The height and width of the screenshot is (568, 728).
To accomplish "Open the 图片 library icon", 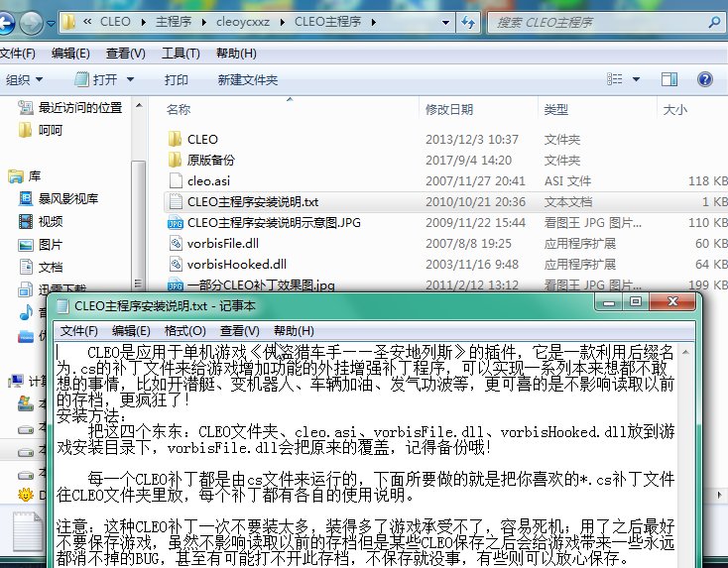I will (x=26, y=245).
